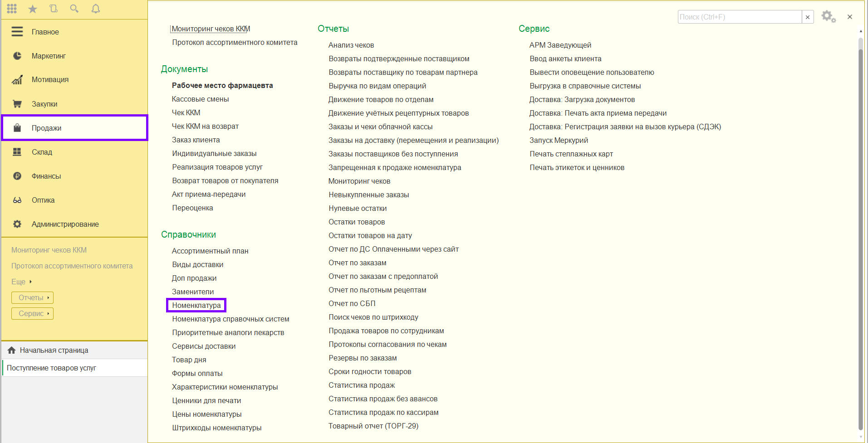Expand the Еще submenu

click(x=21, y=282)
